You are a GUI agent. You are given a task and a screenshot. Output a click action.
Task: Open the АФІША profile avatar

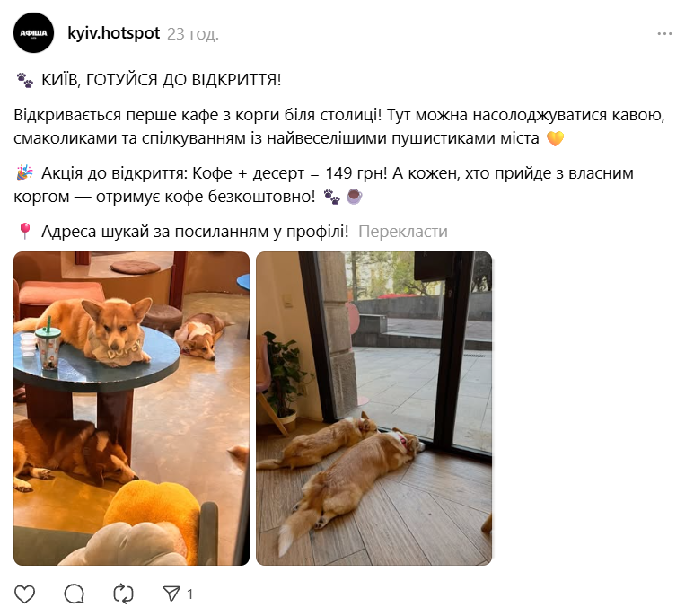(x=33, y=32)
